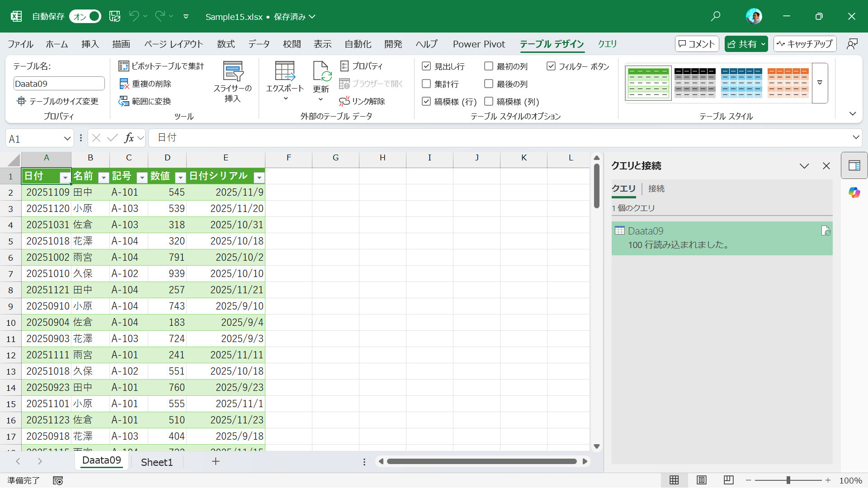Switch to Page Break Preview view icon
The width and height of the screenshot is (868, 488).
click(728, 480)
